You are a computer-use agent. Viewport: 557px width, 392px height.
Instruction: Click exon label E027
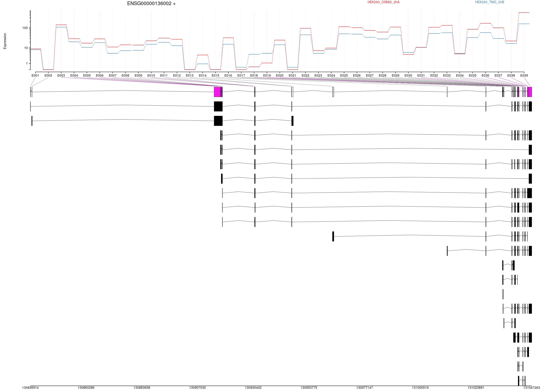[x=370, y=75]
